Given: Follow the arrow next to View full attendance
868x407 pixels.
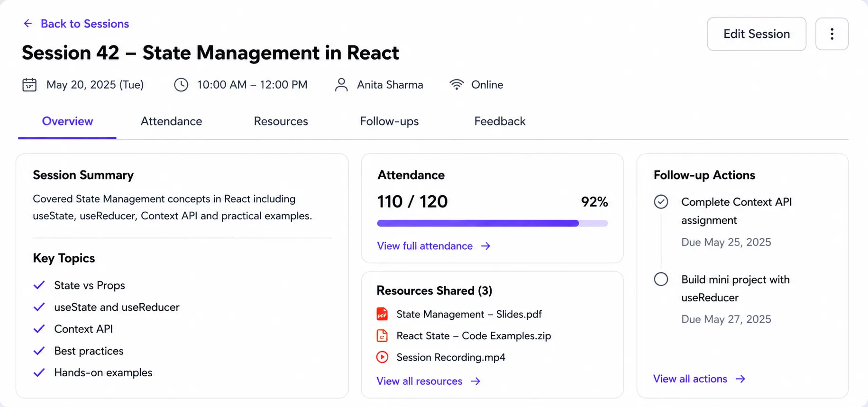Looking at the screenshot, I should point(485,246).
